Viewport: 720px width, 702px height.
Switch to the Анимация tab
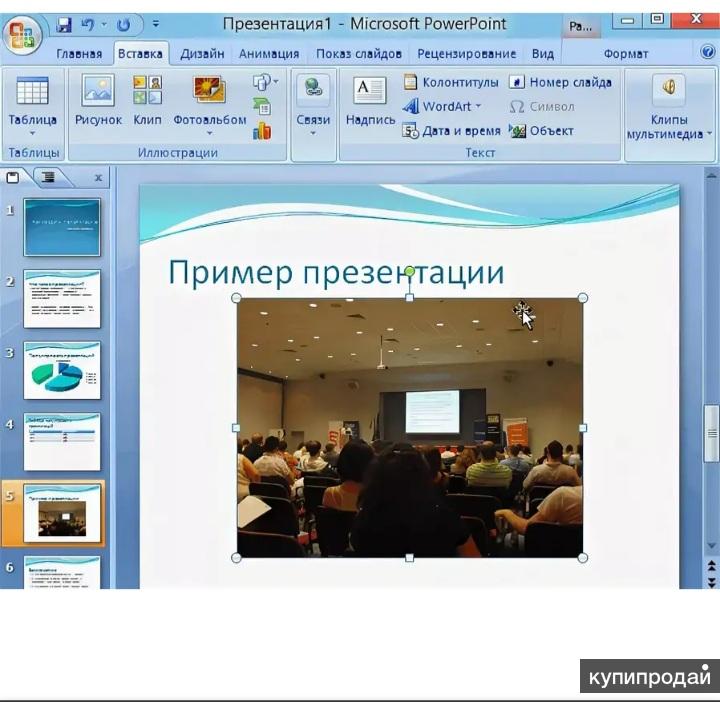point(269,54)
